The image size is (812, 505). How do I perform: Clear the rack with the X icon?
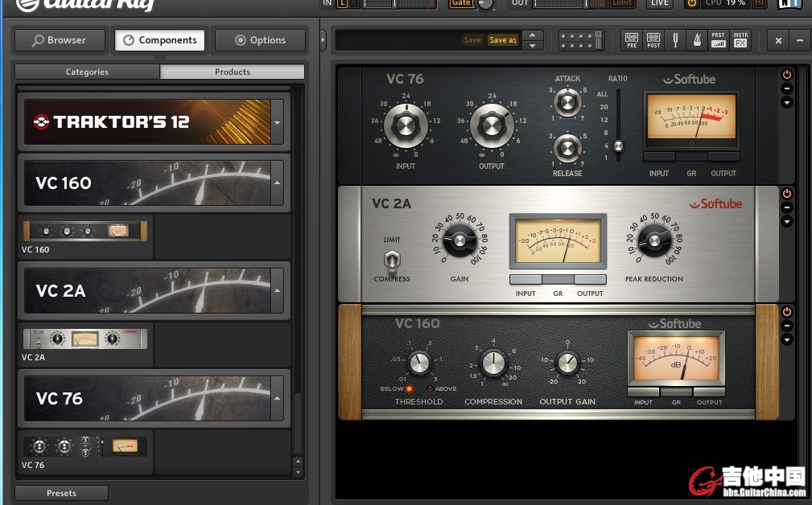pyautogui.click(x=778, y=40)
